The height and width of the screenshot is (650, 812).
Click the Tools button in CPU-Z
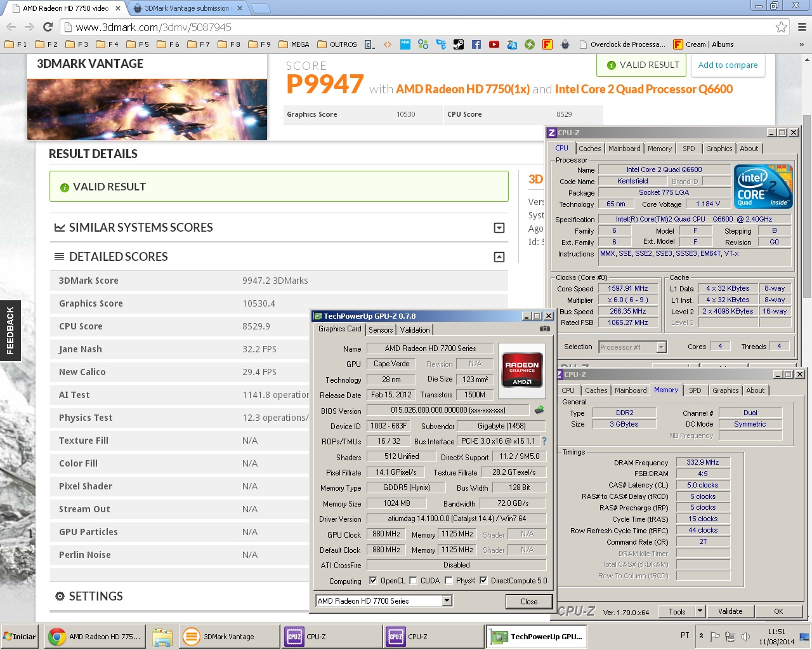pyautogui.click(x=677, y=611)
